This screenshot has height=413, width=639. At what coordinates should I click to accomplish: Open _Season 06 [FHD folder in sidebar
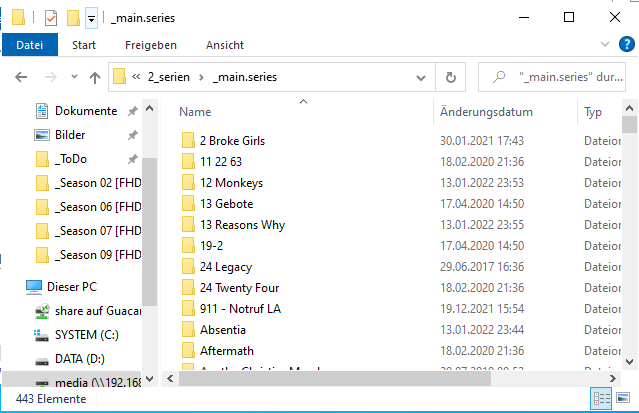tap(98, 207)
